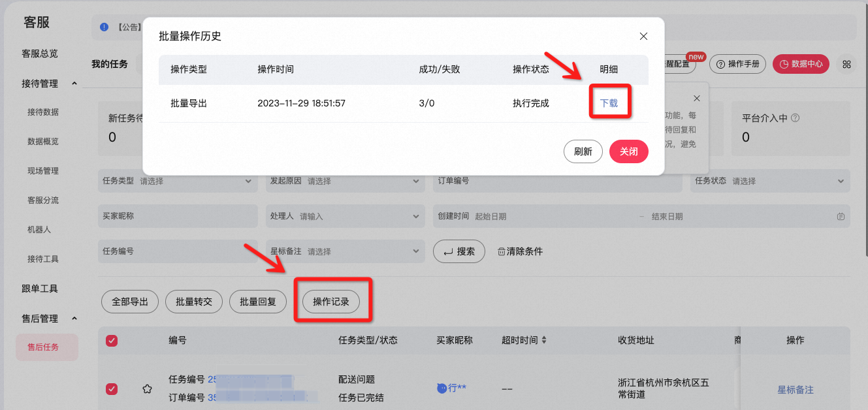
Task: Open 客服总览 in the sidebar
Action: click(40, 54)
